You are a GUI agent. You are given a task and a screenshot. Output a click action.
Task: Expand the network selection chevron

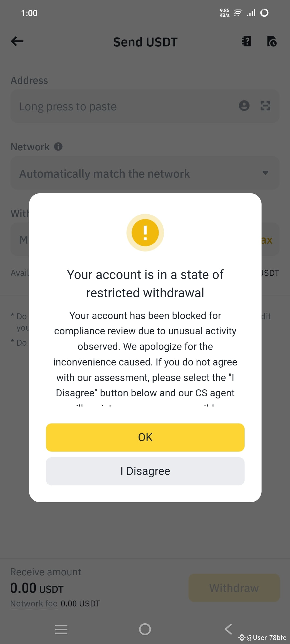265,173
